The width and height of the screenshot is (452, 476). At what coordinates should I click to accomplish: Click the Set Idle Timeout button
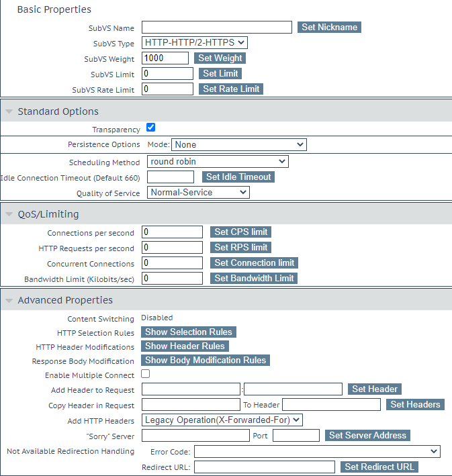(x=238, y=177)
